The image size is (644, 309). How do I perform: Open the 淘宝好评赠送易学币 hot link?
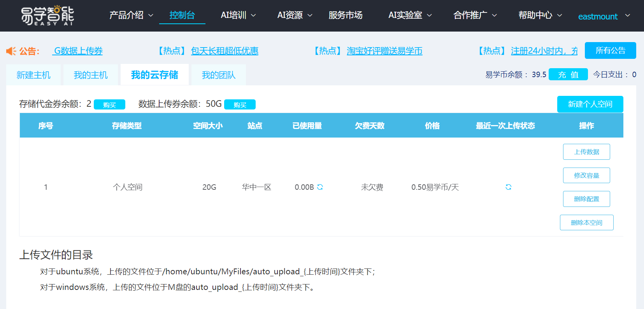click(384, 51)
